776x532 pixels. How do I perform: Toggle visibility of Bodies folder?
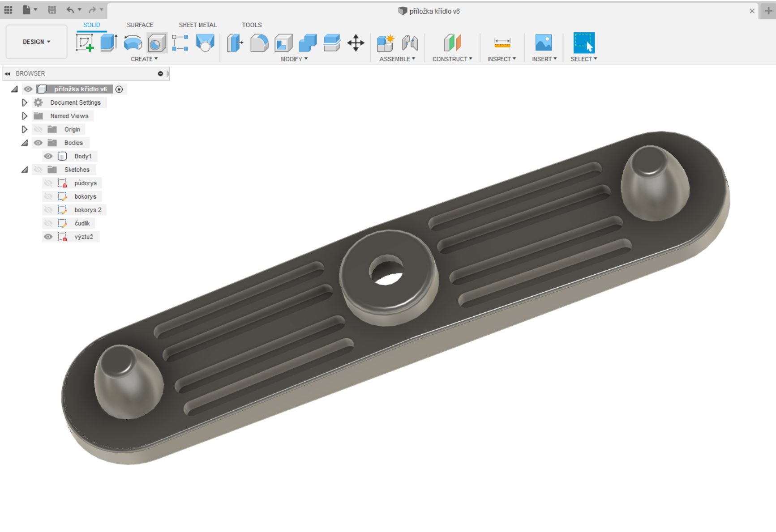[x=38, y=143]
